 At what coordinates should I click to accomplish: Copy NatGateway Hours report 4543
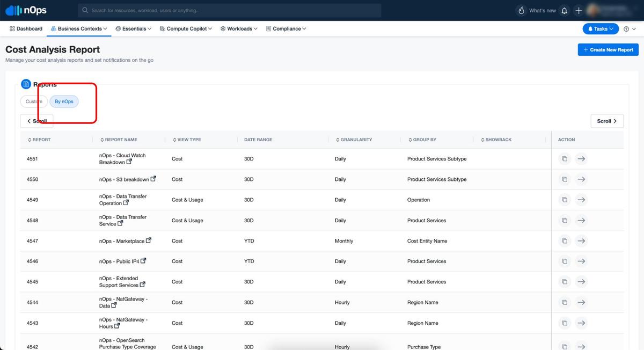(564, 323)
